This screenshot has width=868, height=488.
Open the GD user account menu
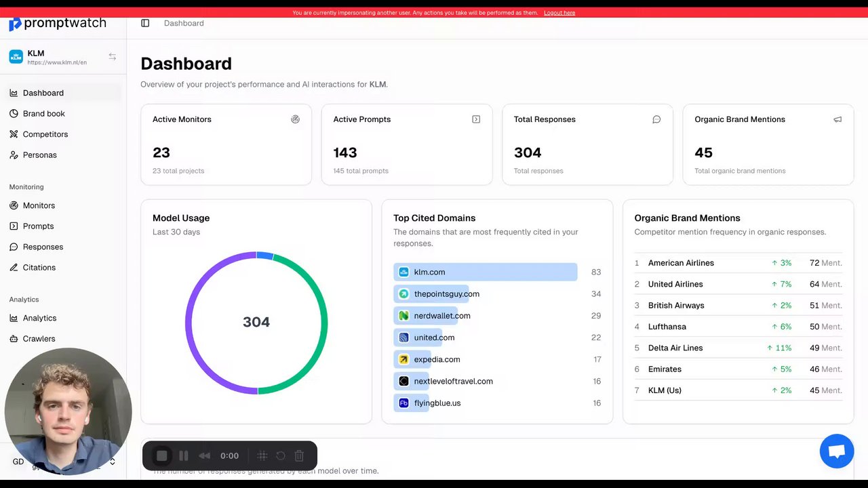pyautogui.click(x=63, y=462)
